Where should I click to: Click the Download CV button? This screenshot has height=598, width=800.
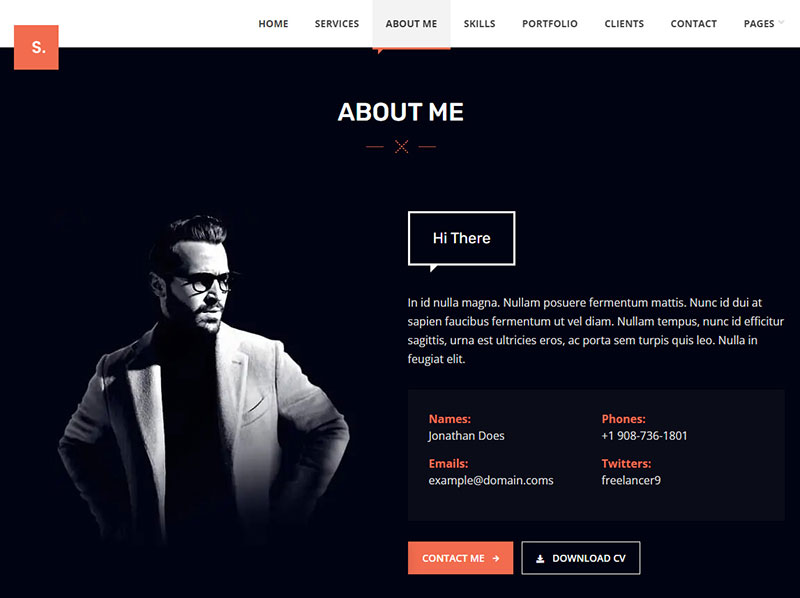[581, 558]
